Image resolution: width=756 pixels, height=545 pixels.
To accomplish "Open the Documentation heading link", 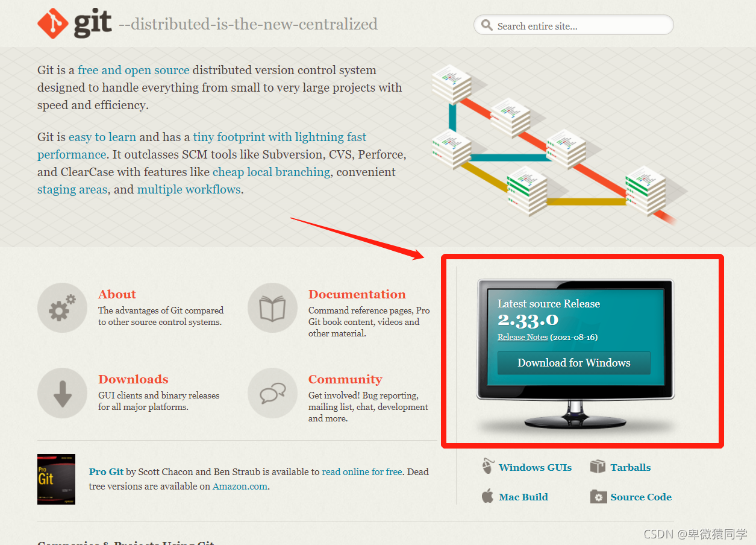I will 357,294.
